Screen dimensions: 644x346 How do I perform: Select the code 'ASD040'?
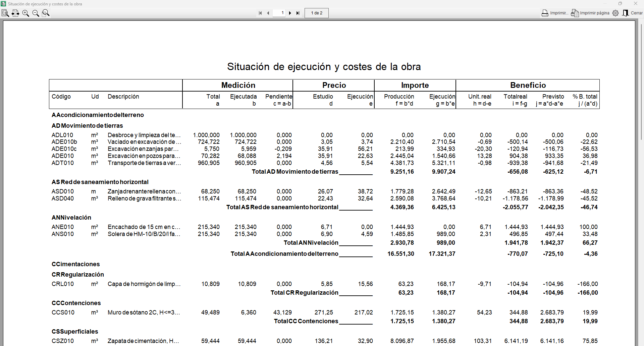62,198
